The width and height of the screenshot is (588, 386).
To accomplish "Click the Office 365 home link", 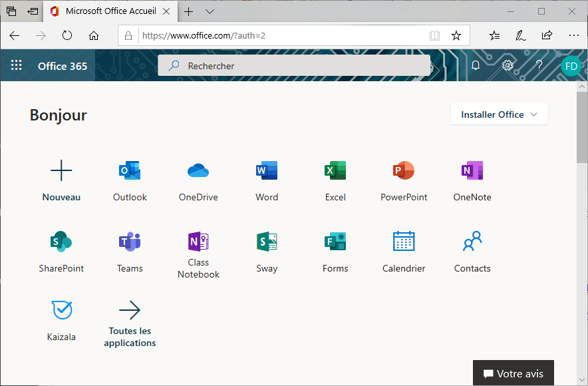I will point(63,66).
